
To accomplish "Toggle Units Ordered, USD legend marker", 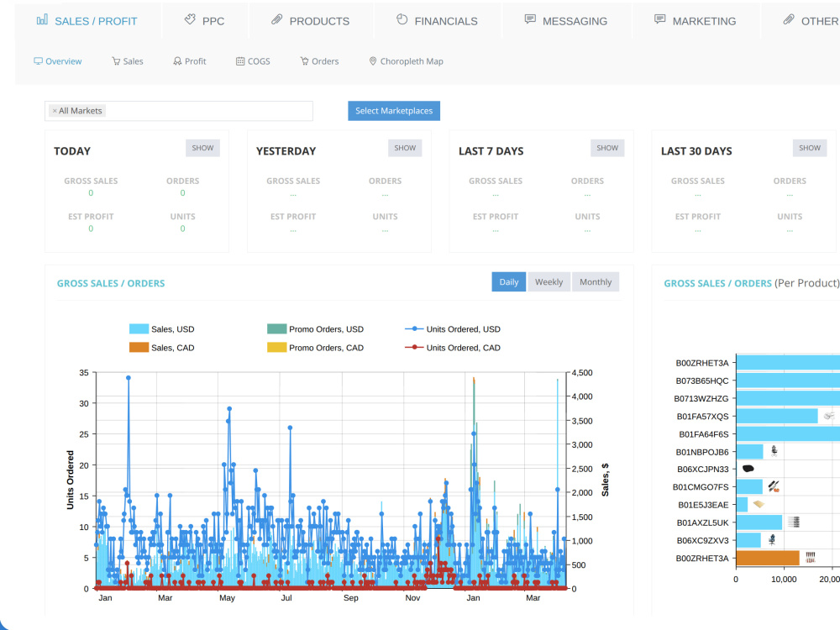I will coord(414,329).
